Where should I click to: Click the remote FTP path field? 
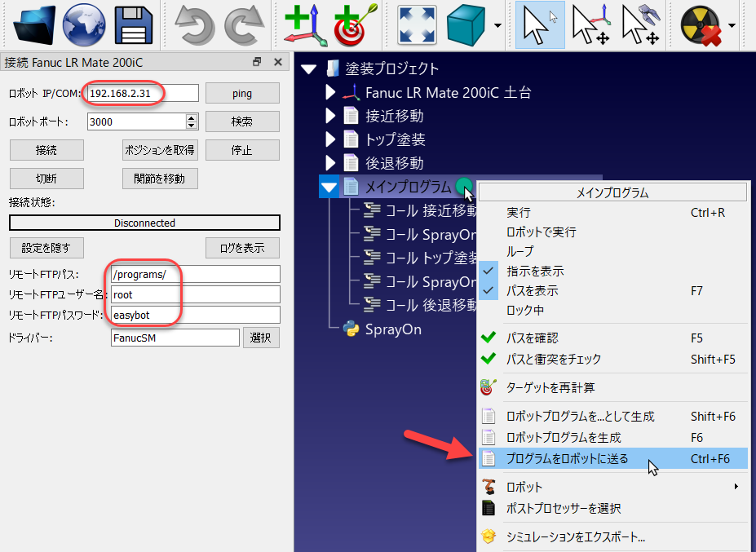pos(195,274)
